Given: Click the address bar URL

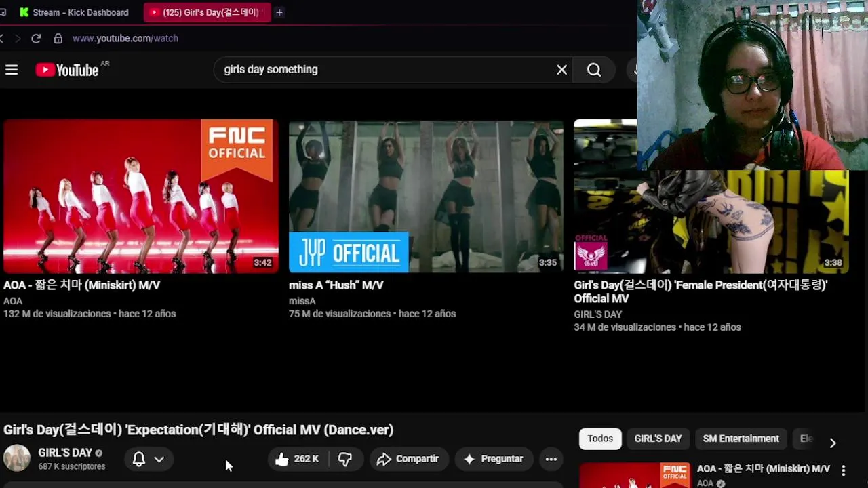Looking at the screenshot, I should 125,39.
